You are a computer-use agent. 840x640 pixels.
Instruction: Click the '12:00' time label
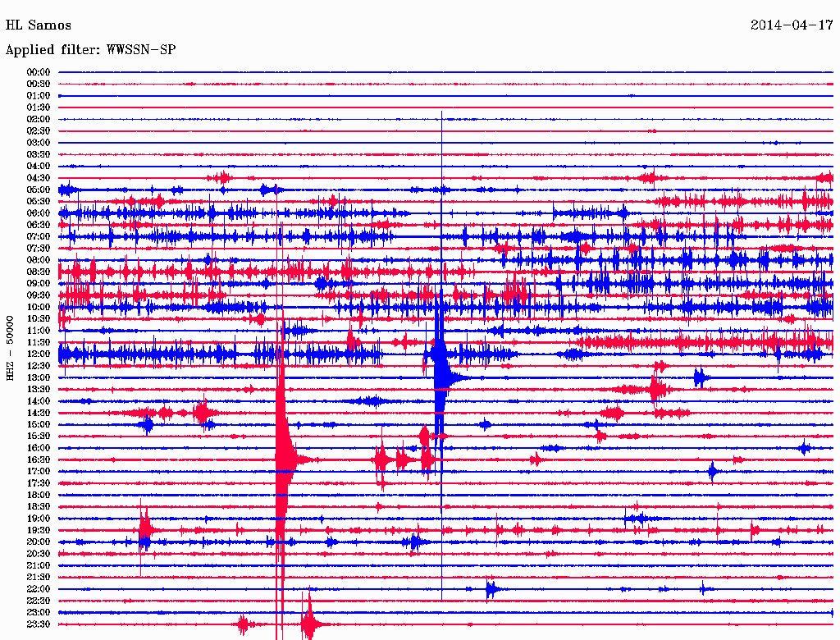(39, 354)
